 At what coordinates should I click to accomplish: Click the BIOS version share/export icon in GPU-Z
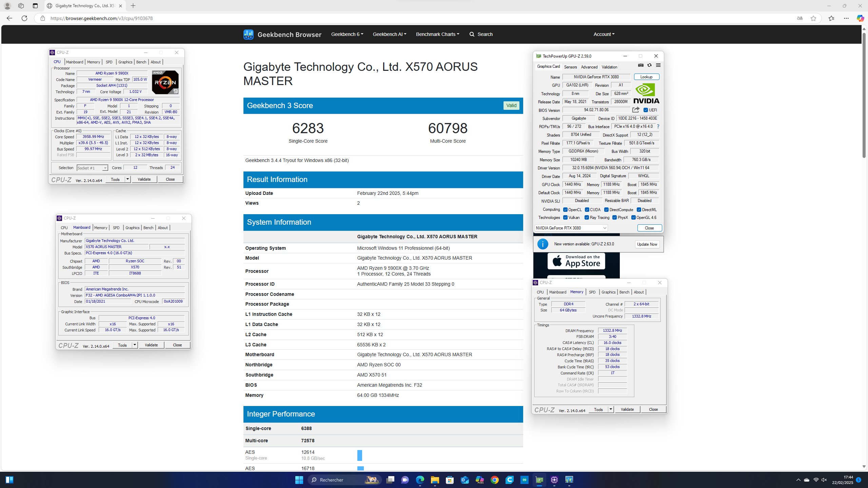pos(636,110)
